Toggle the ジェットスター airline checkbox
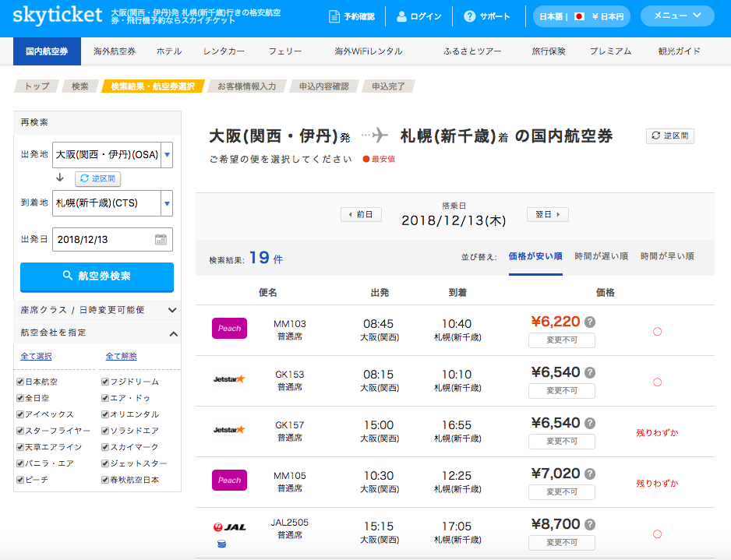The width and height of the screenshot is (731, 560). pos(105,463)
